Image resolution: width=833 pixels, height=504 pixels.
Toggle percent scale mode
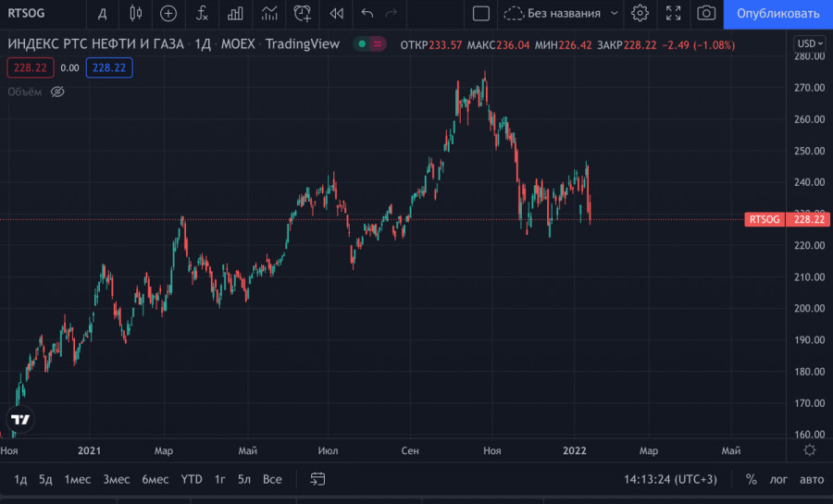[751, 479]
